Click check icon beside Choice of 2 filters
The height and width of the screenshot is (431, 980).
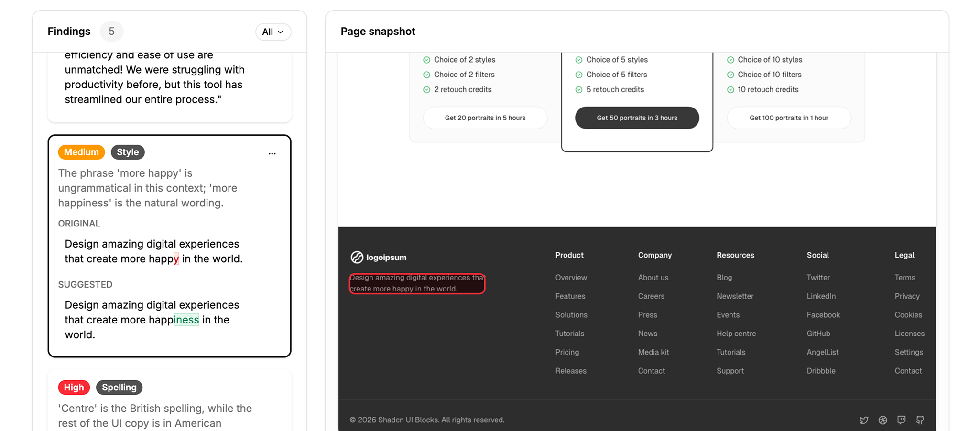click(426, 75)
